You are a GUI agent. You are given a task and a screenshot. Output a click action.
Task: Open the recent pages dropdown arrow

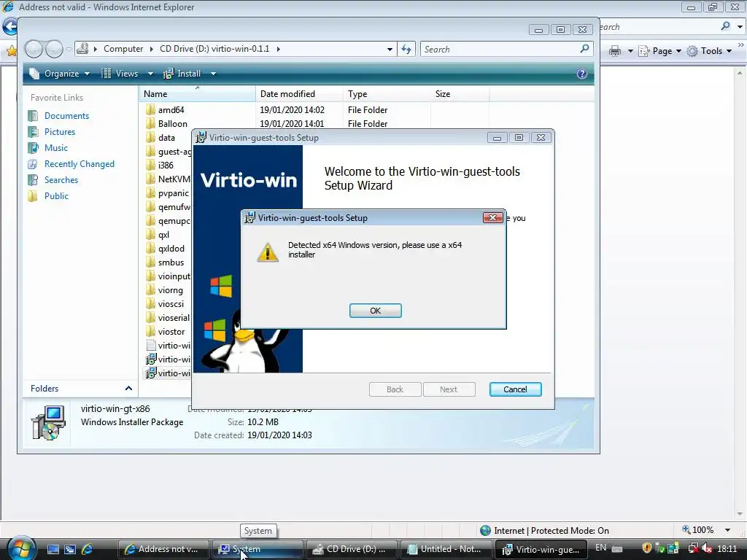[x=69, y=49]
